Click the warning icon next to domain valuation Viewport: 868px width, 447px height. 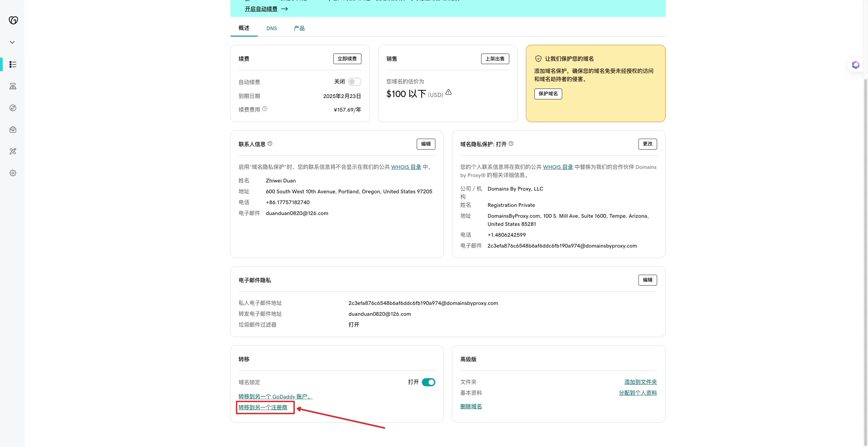pos(449,92)
